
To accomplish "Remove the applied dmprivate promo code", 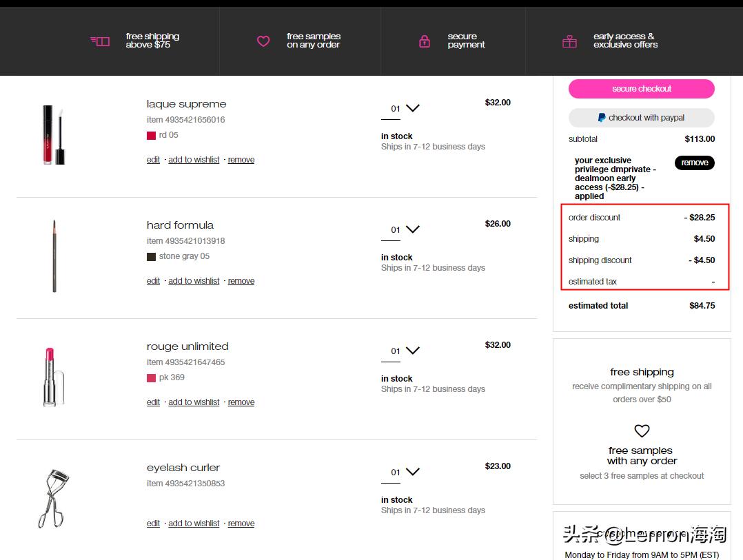I will point(694,163).
